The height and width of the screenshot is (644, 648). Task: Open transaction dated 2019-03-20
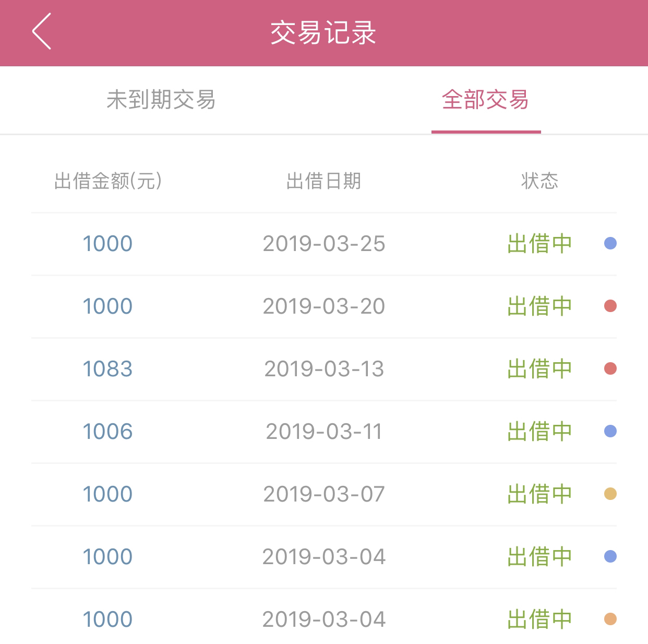point(324,306)
